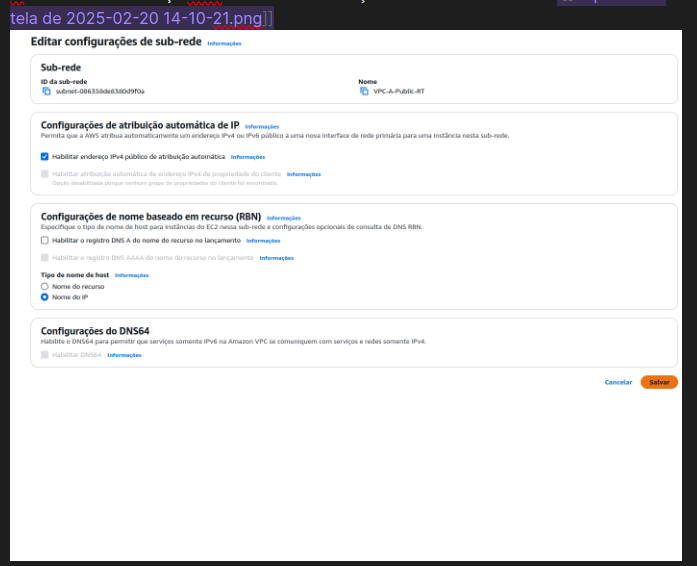Click the DNS AAAA record checkbox
This screenshot has width=697, height=566.
(x=45, y=258)
